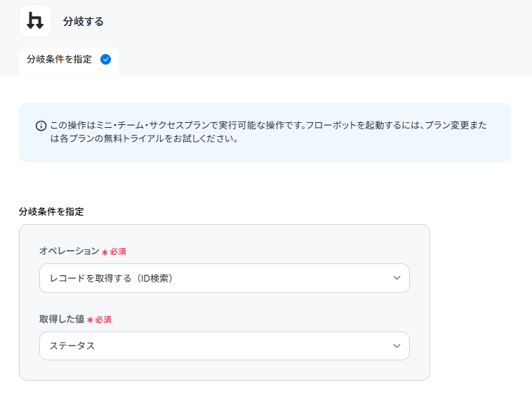Open the ステータス combo box
The image size is (532, 406).
pos(225,346)
